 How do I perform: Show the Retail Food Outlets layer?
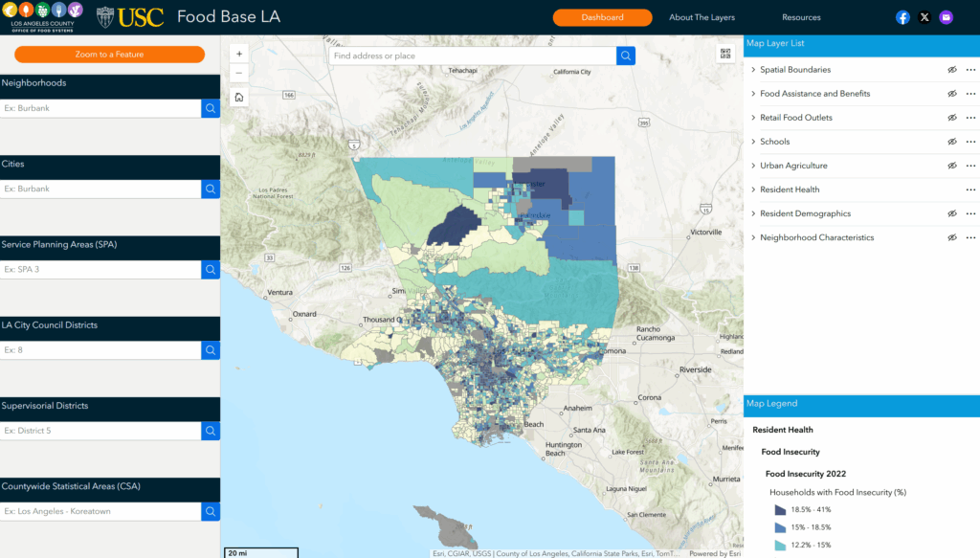point(951,118)
